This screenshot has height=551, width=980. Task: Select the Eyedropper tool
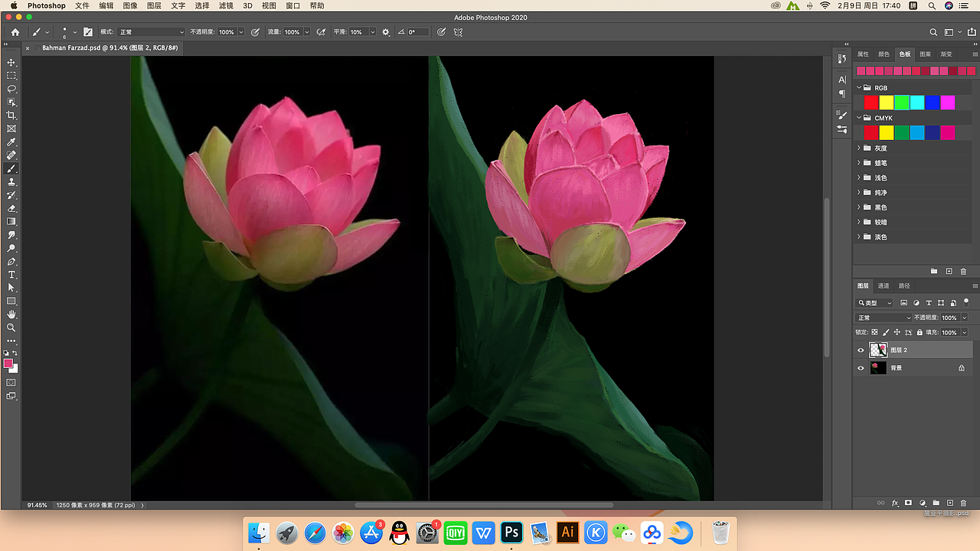point(11,142)
